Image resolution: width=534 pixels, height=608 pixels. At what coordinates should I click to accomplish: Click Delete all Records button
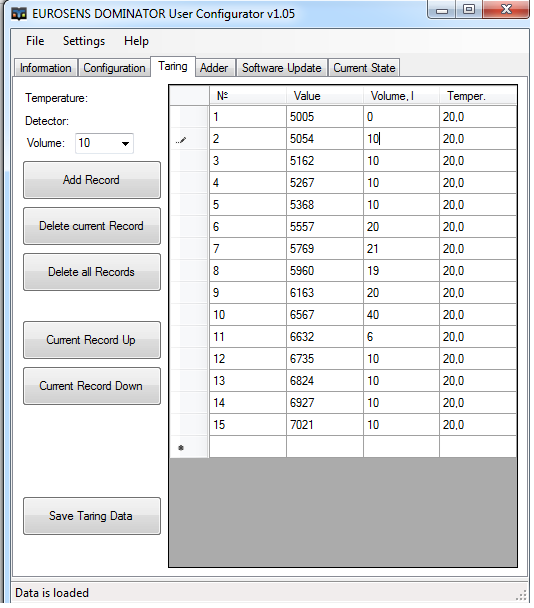[x=92, y=272]
